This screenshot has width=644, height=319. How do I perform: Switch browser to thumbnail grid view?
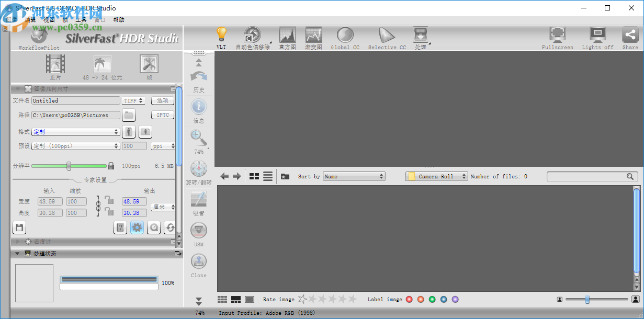(x=254, y=177)
